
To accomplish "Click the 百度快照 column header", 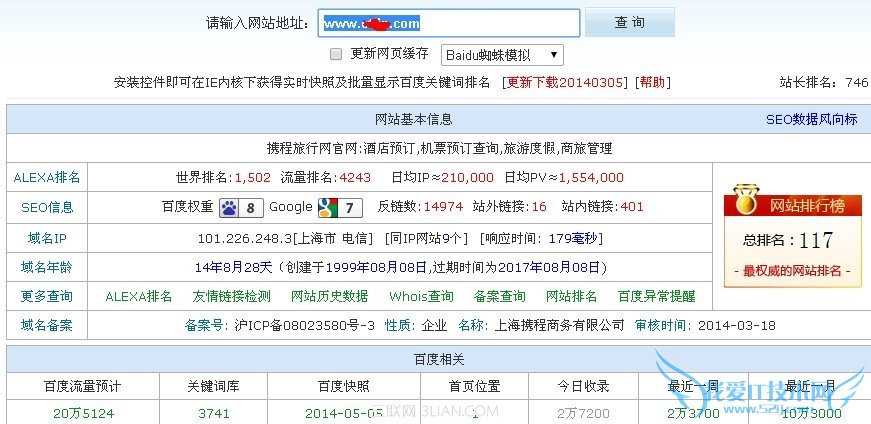I will [344, 386].
